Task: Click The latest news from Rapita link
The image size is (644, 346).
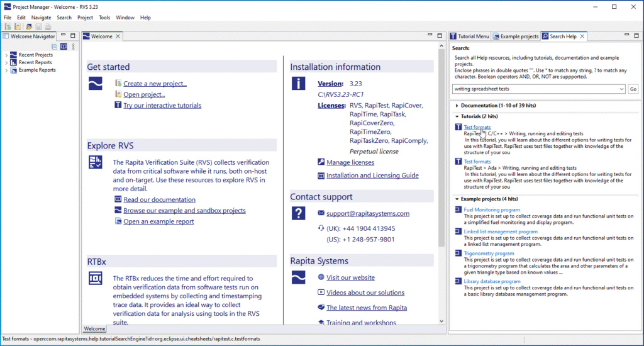Action: tap(367, 308)
